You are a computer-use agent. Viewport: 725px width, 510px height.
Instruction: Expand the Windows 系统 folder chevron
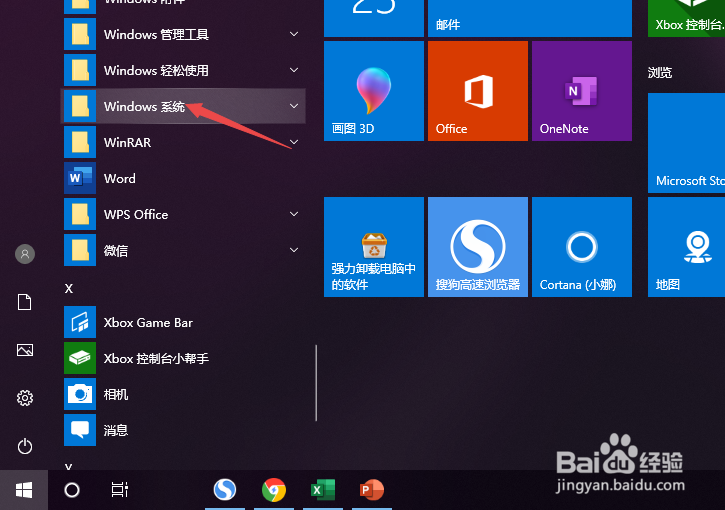coord(294,106)
